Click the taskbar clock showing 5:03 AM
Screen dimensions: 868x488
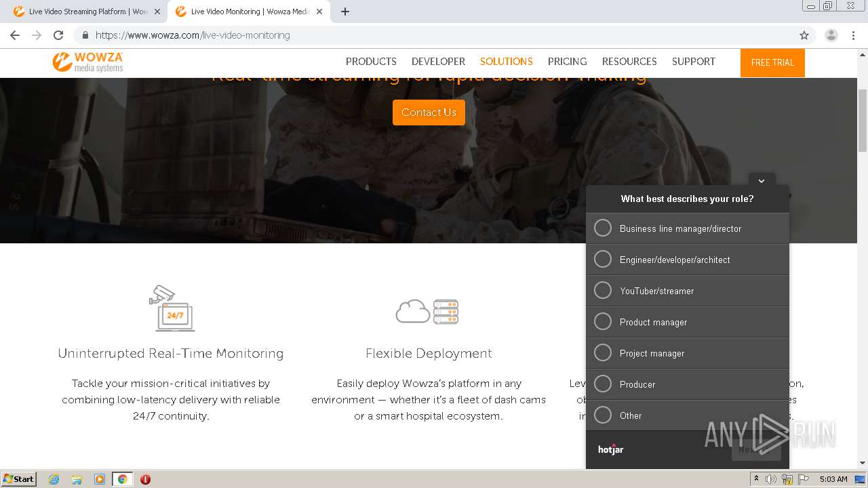pos(833,479)
